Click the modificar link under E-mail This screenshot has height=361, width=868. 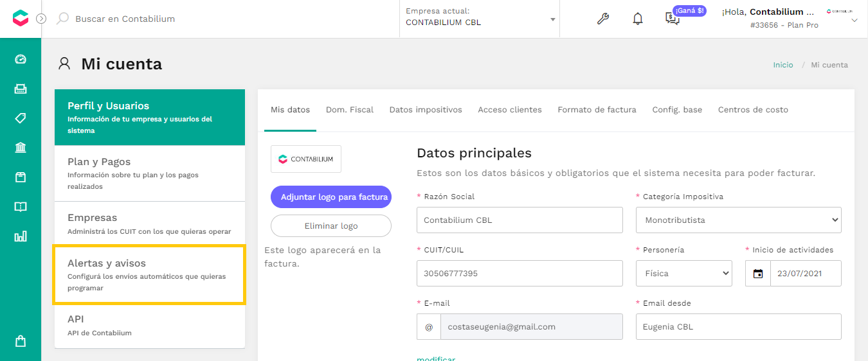pos(436,358)
